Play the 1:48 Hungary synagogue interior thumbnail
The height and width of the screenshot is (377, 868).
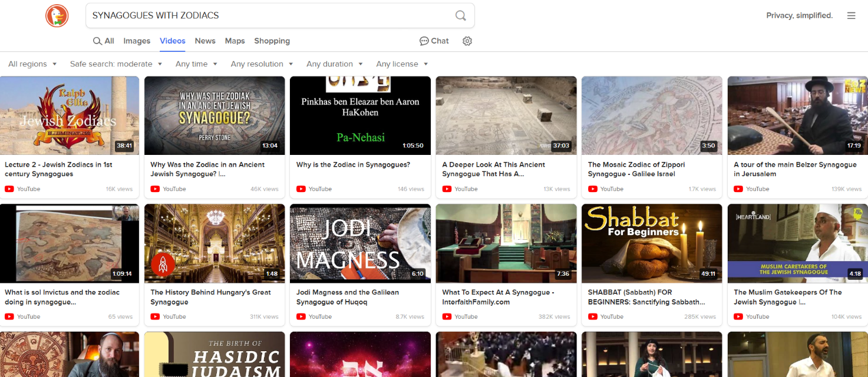point(214,243)
